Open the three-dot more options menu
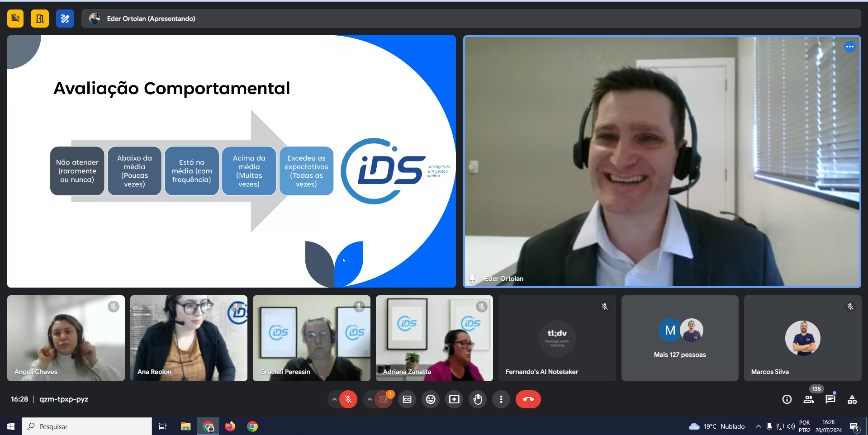The image size is (868, 435). [501, 399]
